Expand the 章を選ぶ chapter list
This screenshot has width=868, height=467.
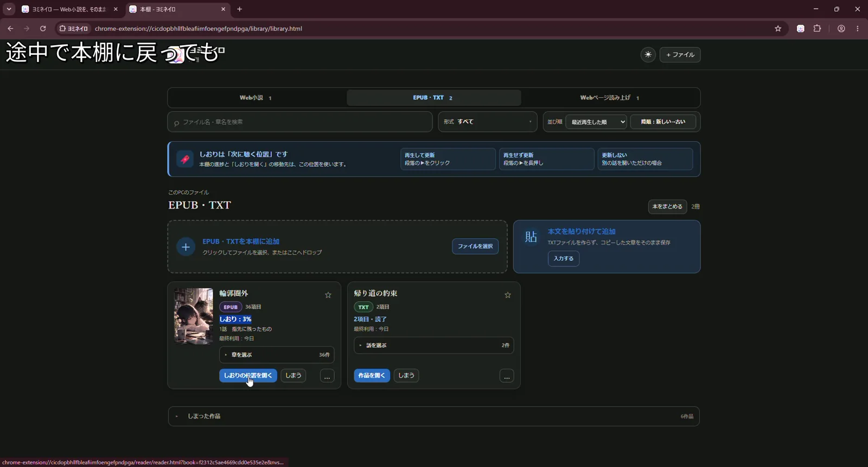[x=277, y=355]
